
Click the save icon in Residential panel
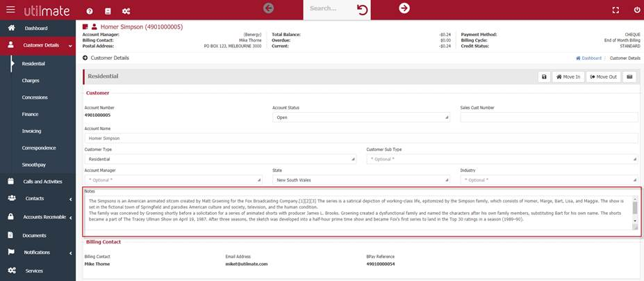click(544, 77)
